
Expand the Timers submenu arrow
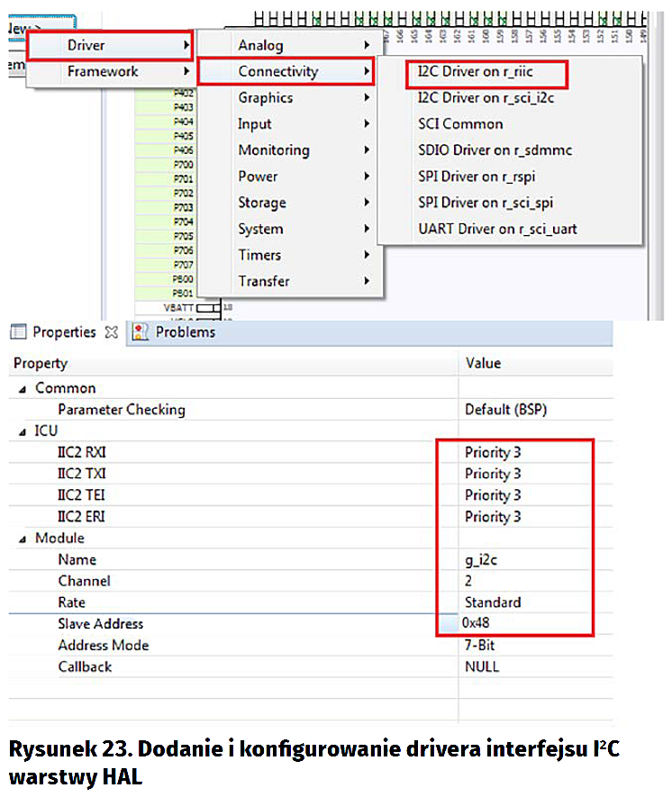366,255
